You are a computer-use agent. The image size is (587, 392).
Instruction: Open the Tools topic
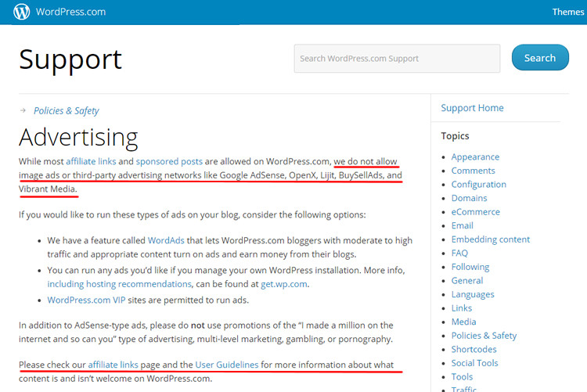(x=462, y=377)
